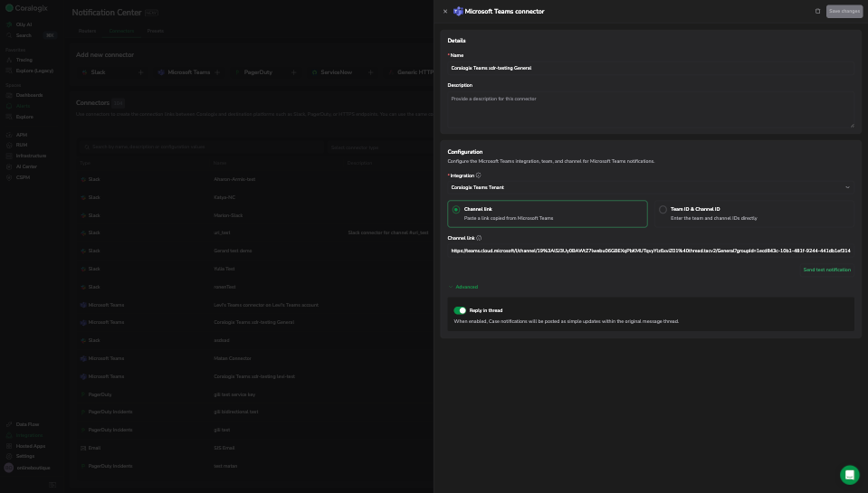This screenshot has height=493, width=868.
Task: Open the ronenTest connector row
Action: (255, 287)
